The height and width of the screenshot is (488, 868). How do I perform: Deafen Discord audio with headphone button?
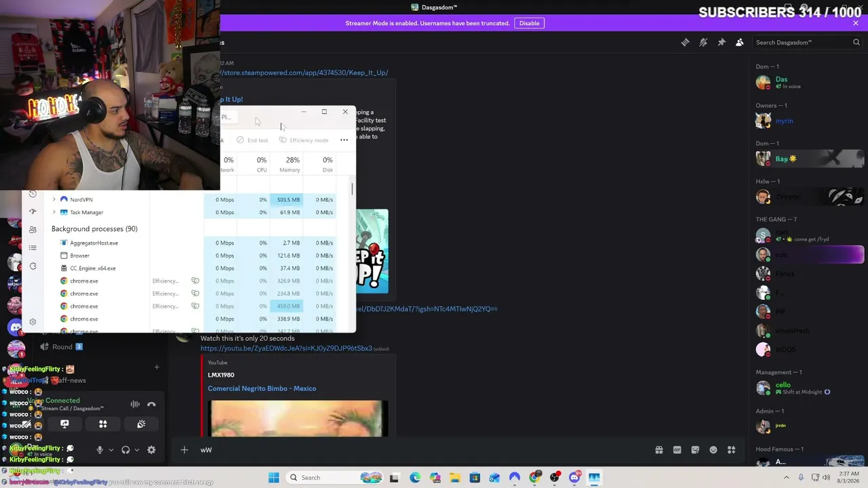point(125,449)
